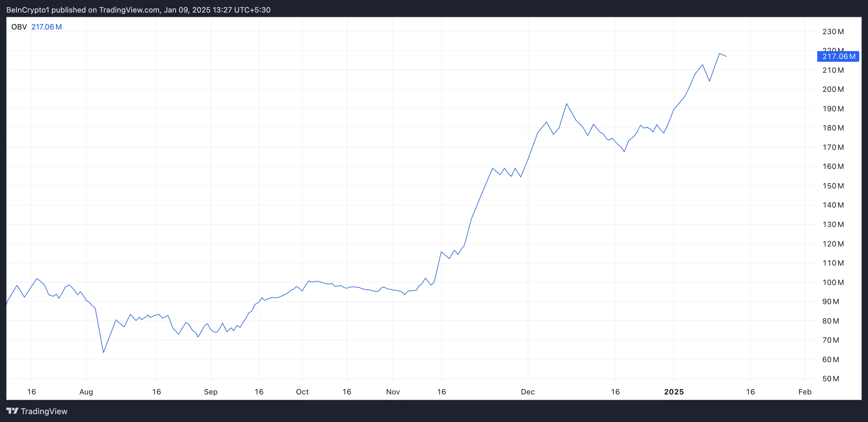Viewport: 868px width, 422px height.
Task: Click the Sep time axis label
Action: tap(211, 392)
